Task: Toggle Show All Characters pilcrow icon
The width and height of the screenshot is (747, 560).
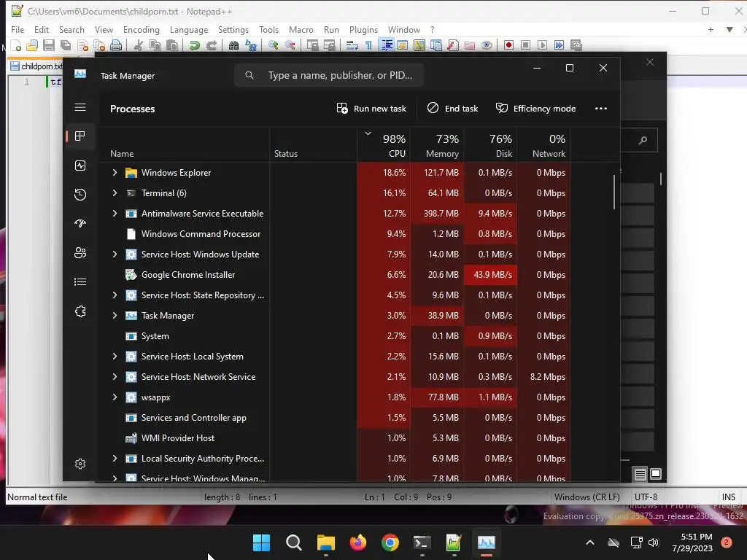Action: tap(368, 45)
